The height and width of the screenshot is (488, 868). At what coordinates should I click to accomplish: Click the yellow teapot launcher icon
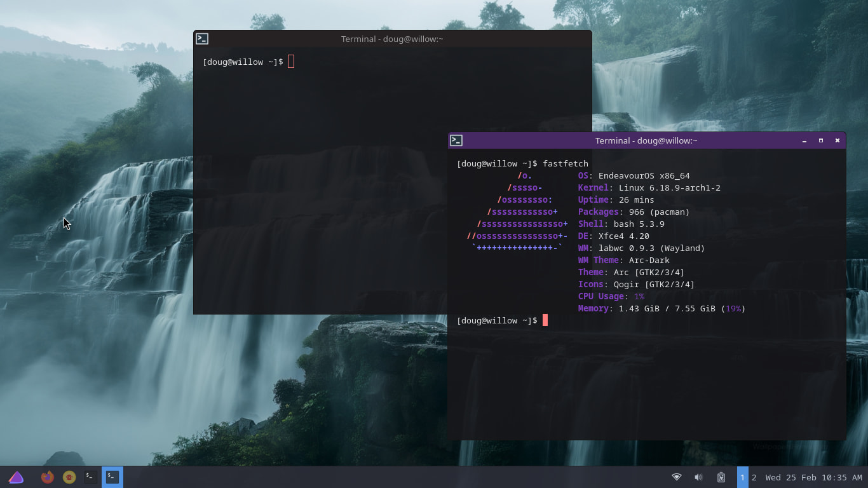[69, 477]
